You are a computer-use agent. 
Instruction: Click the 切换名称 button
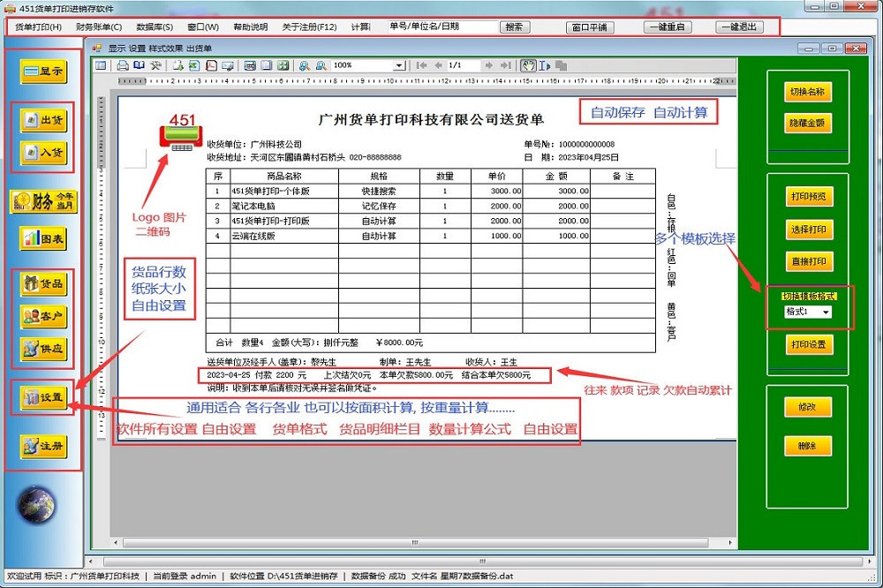(808, 93)
